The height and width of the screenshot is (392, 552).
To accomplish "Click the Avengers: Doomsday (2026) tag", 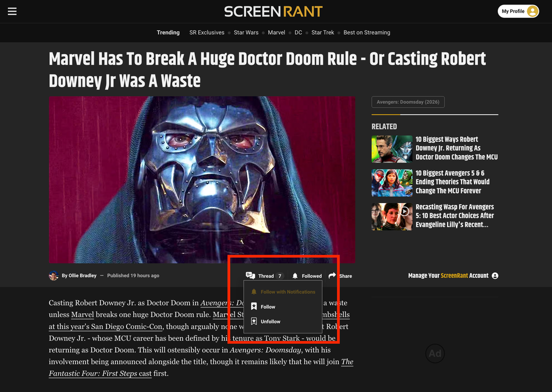I will point(408,102).
